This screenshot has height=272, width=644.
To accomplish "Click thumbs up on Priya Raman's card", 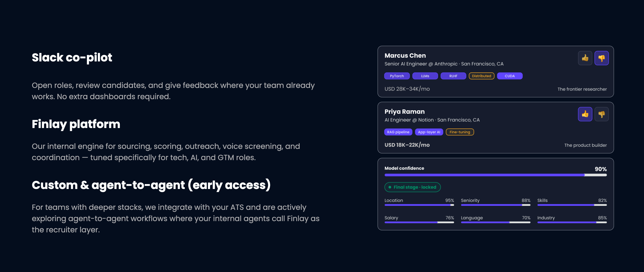I will (x=585, y=114).
